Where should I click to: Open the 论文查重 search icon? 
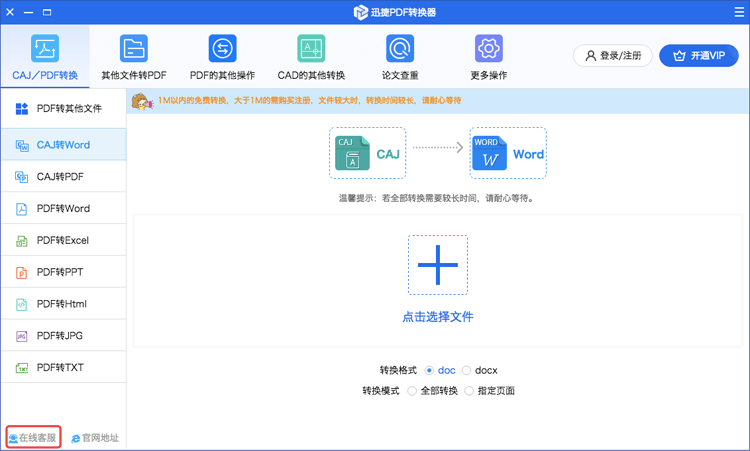click(x=400, y=48)
